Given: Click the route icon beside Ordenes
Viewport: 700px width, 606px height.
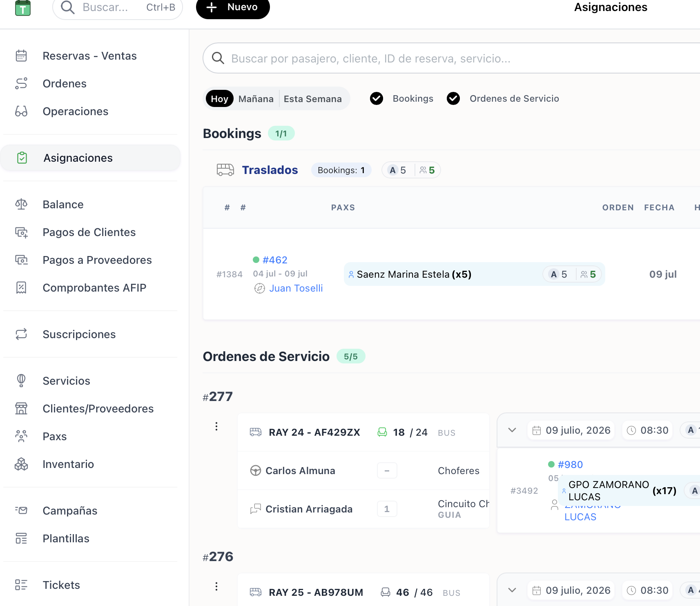Looking at the screenshot, I should pyautogui.click(x=21, y=83).
